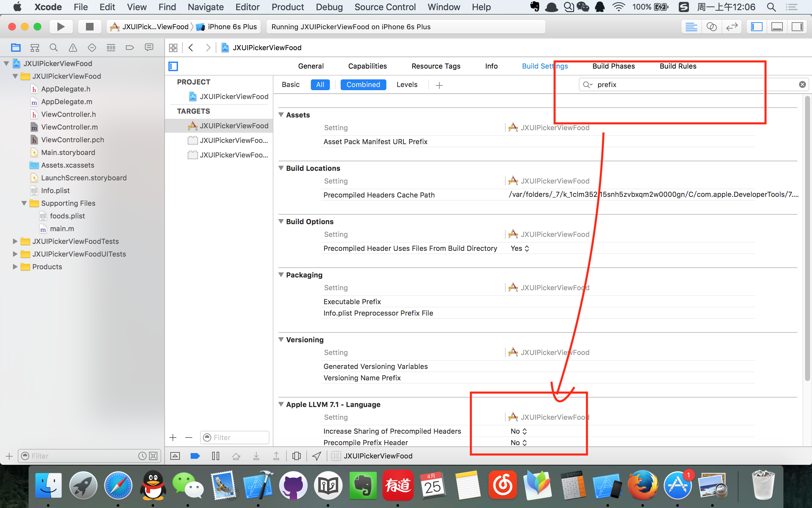The width and height of the screenshot is (812, 508).
Task: Toggle the Utilities panel visibility
Action: click(x=797, y=27)
